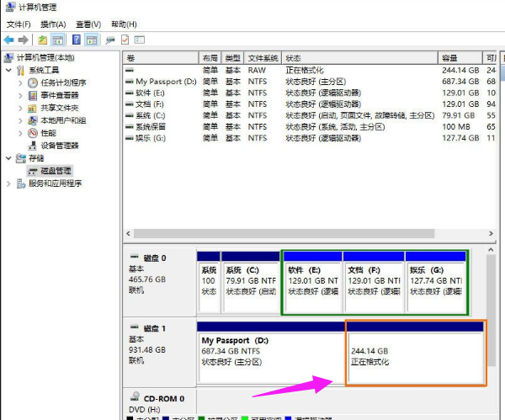
Task: Click the Back arrow in the toolbar
Action: (8, 40)
